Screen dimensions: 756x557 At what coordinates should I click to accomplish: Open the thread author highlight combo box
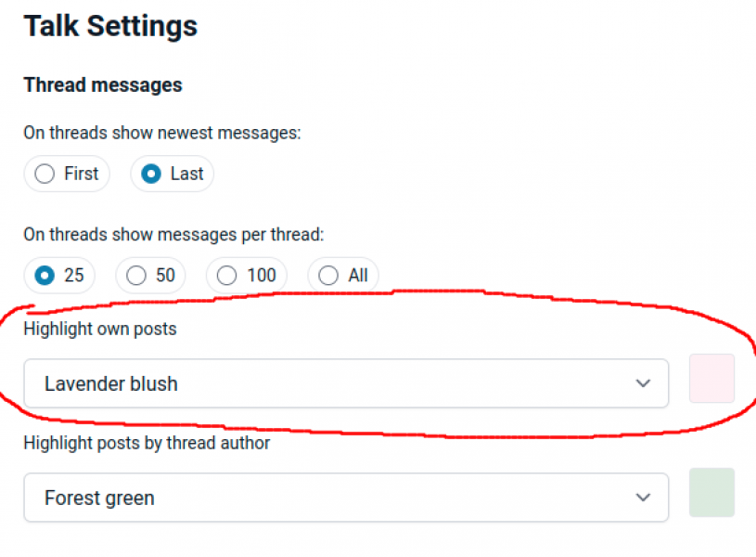[345, 498]
